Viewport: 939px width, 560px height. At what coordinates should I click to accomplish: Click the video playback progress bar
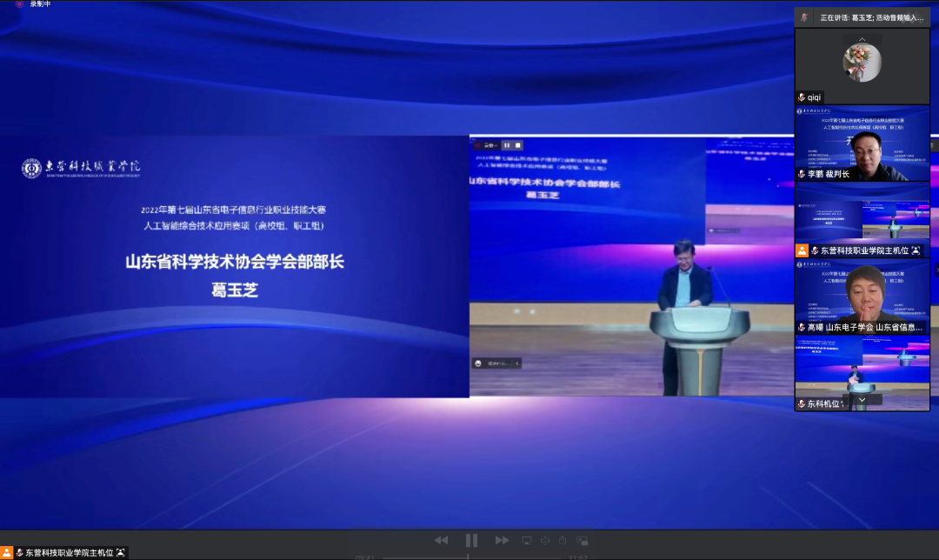[x=469, y=557]
